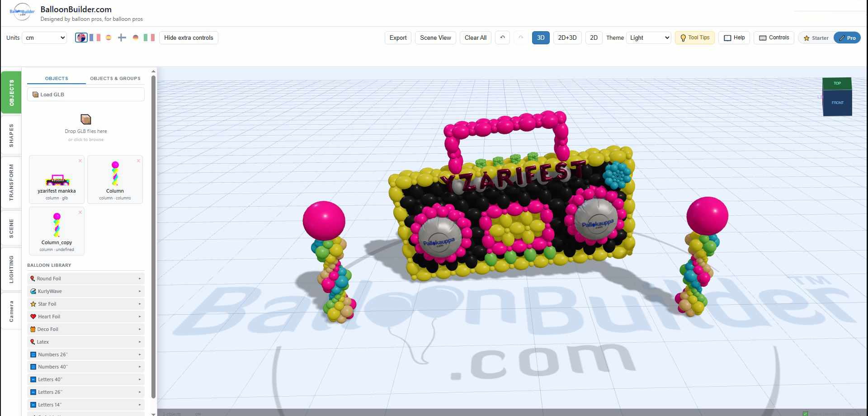
Task: Expand the Letters 14" section
Action: click(x=85, y=405)
